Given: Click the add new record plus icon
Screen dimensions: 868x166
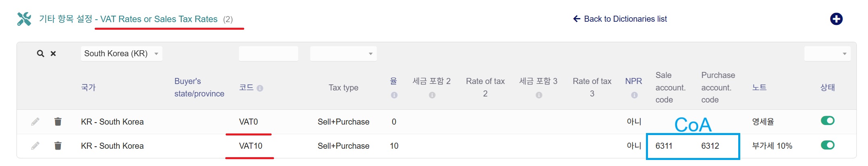Looking at the screenshot, I should point(836,19).
